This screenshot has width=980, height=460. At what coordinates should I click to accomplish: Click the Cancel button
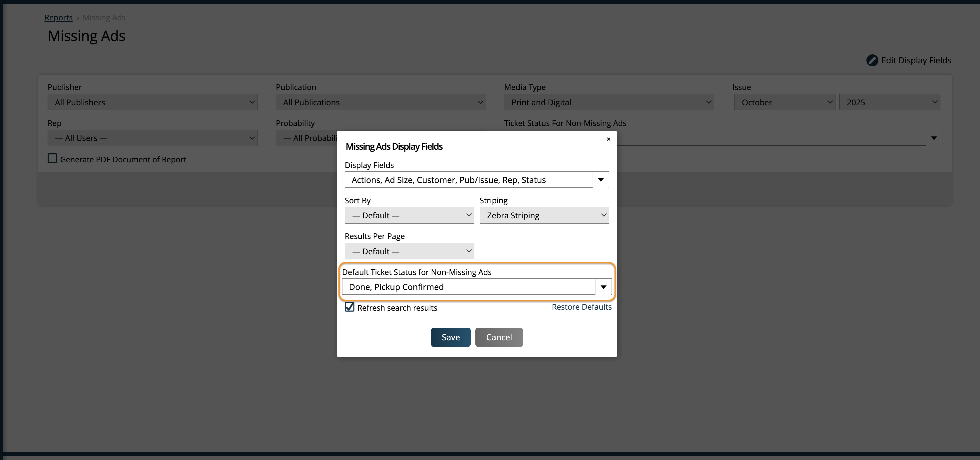click(x=498, y=337)
